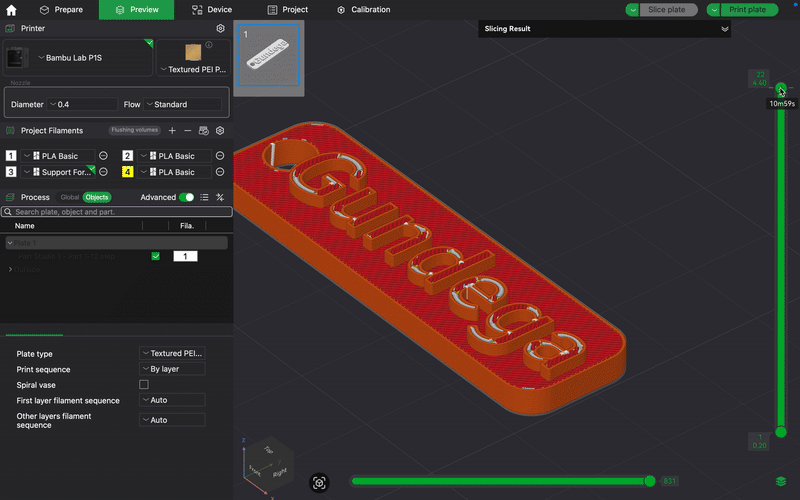800x500 pixels.
Task: Click the search plate and object field
Action: pos(117,212)
